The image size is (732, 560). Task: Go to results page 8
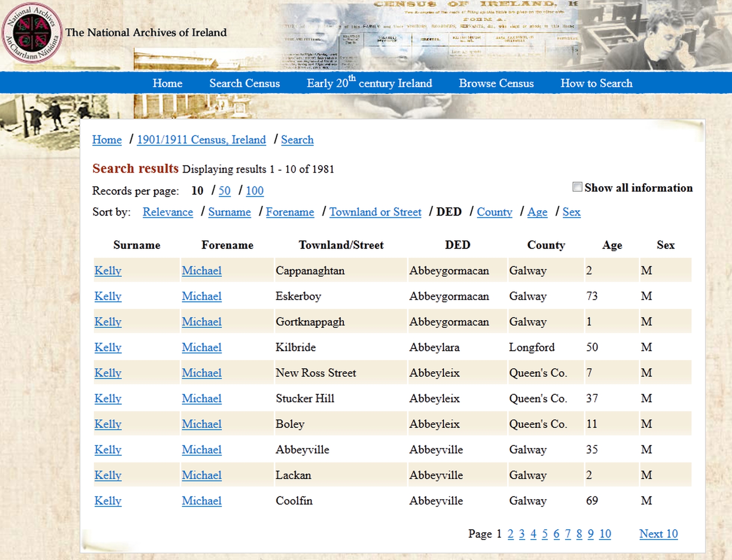click(579, 533)
